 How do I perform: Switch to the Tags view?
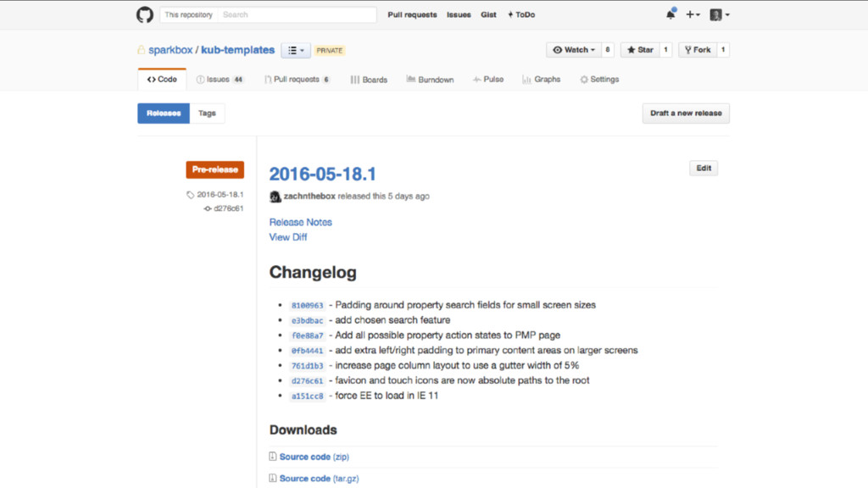(207, 114)
